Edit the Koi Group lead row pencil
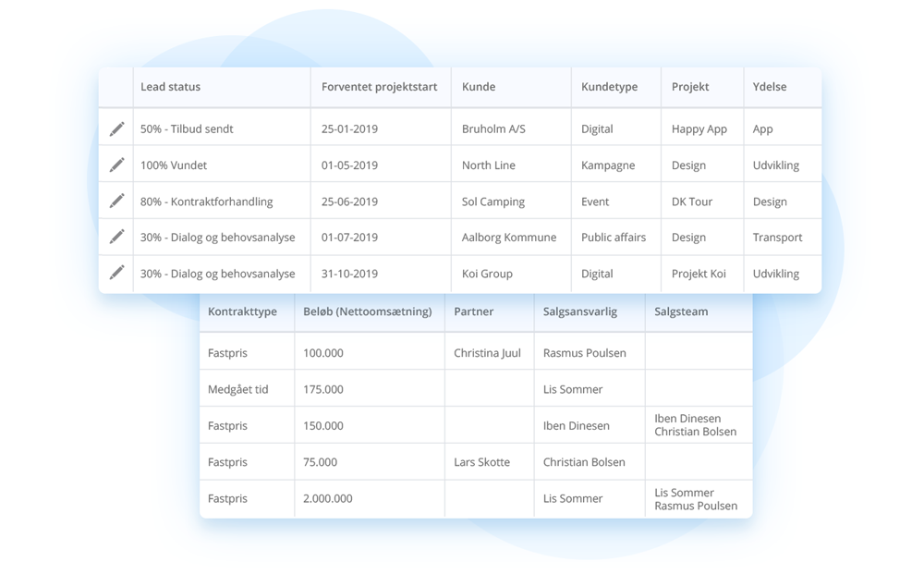The height and width of the screenshot is (574, 924). [x=116, y=273]
